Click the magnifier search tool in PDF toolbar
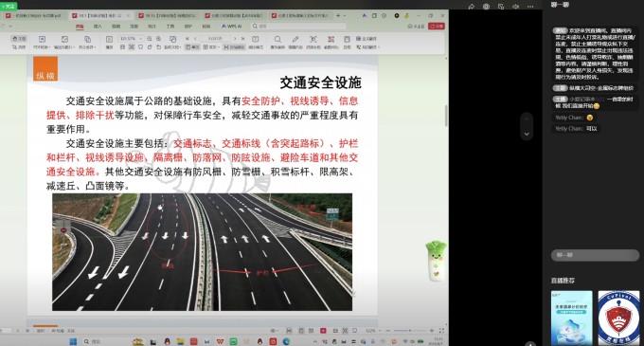Screen dimensions: 644x346 pyautogui.click(x=277, y=39)
